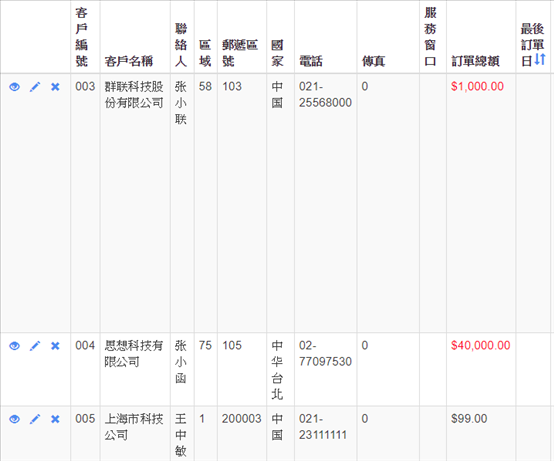Sort by the 客戶名稱 column header
Screen dimensions: 554x461
[x=129, y=61]
